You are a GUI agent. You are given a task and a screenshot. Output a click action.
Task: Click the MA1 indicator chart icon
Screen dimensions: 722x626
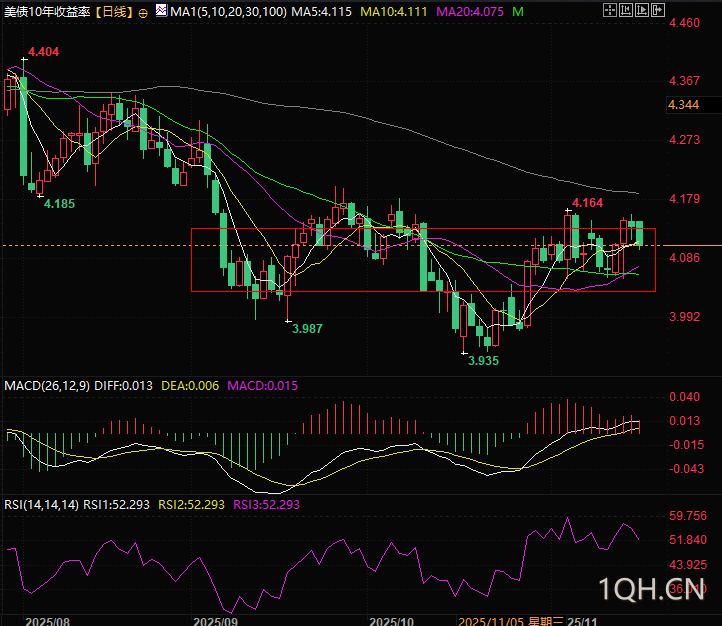(162, 10)
